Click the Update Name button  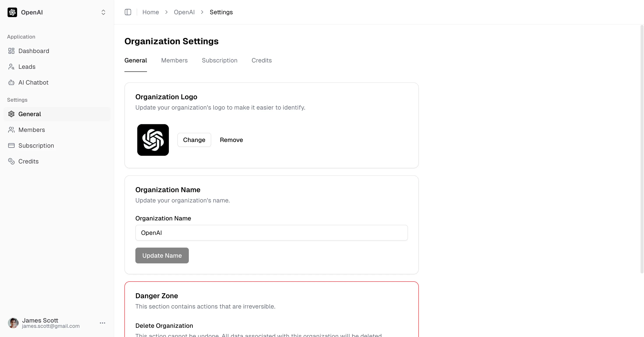point(162,255)
